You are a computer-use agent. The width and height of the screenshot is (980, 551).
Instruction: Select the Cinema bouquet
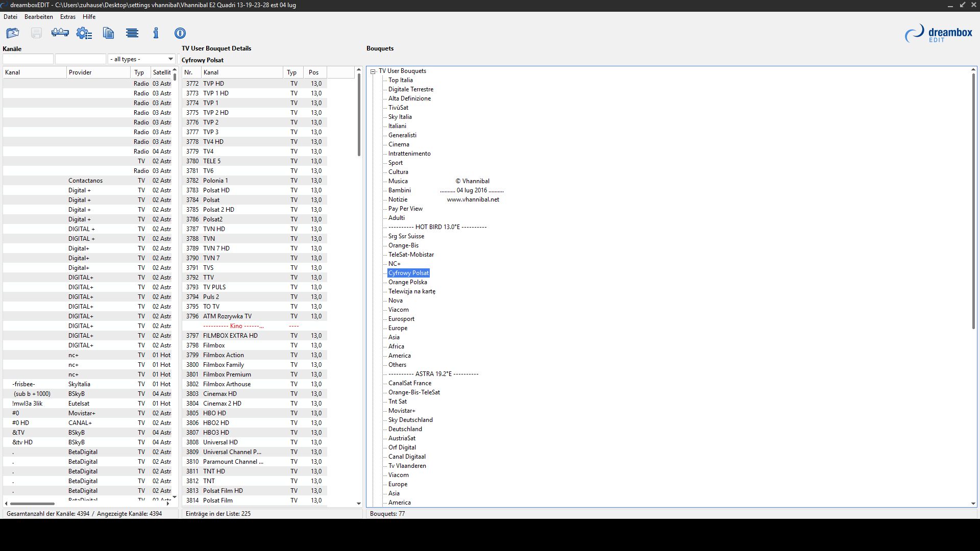click(399, 144)
